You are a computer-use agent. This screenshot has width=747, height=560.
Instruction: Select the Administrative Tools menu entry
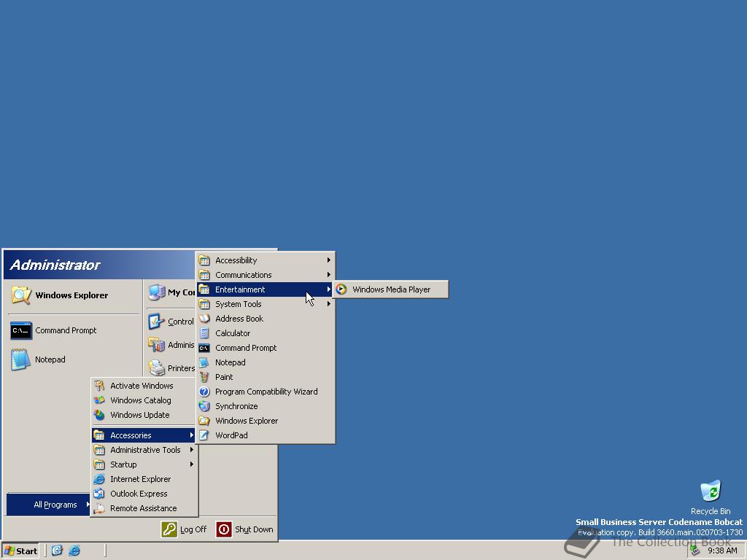tap(144, 450)
